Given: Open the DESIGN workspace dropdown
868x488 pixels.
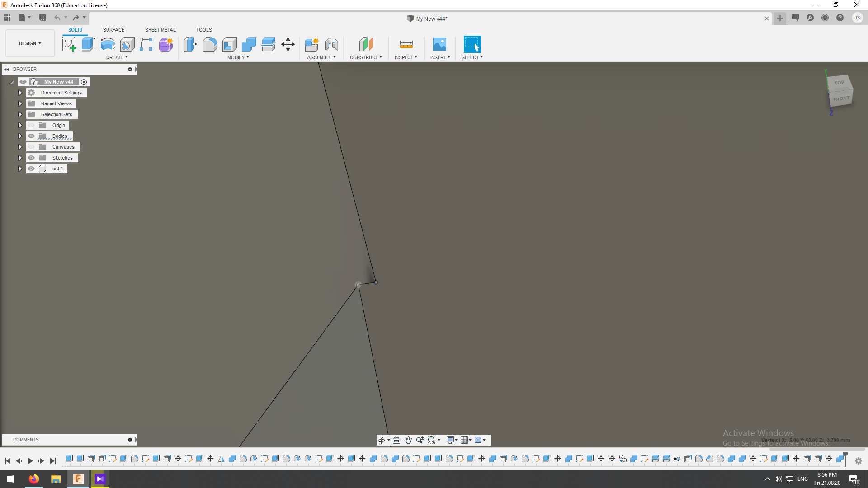Looking at the screenshot, I should click(x=29, y=43).
